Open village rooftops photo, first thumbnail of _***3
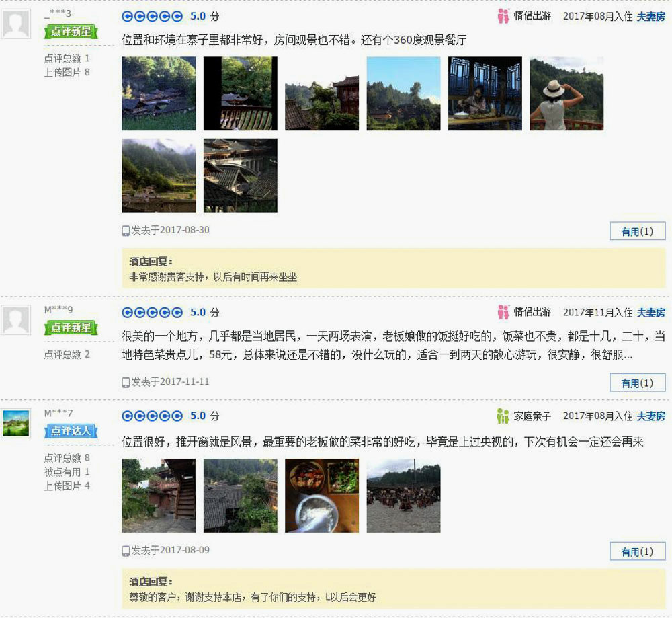672x618 pixels. click(x=159, y=93)
